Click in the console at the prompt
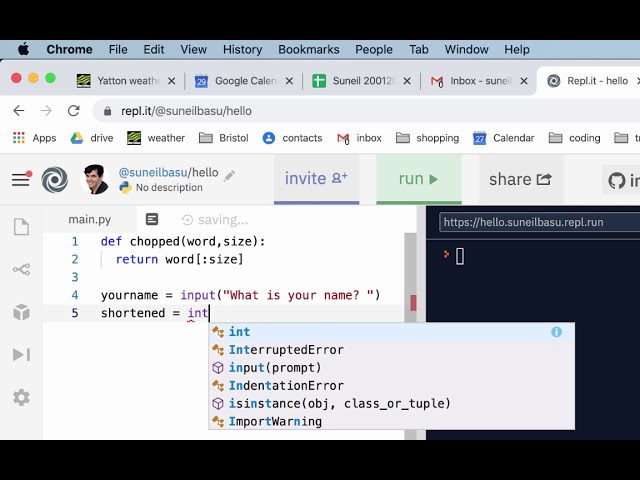640x480 pixels. (x=460, y=256)
